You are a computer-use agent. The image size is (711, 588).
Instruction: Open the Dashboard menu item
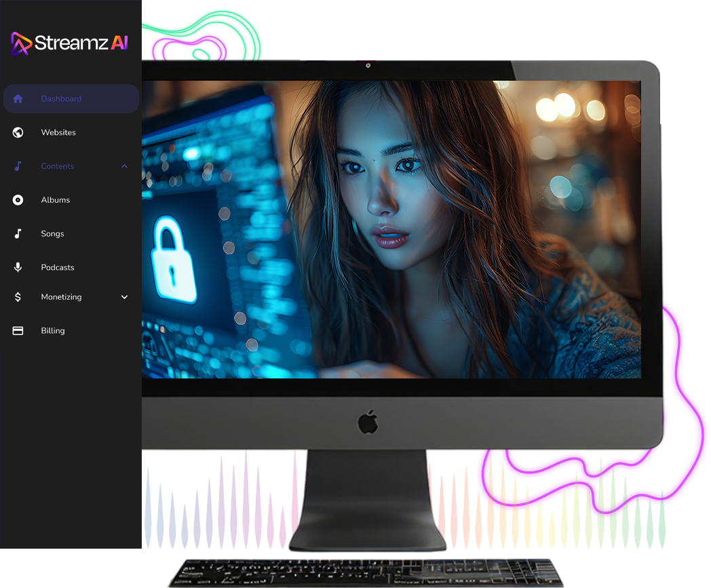pos(61,99)
